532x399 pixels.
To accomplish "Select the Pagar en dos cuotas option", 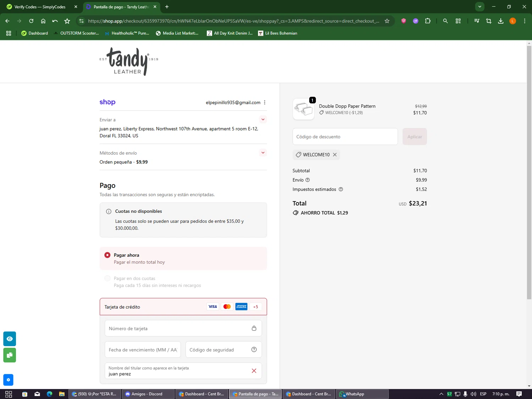I will coord(107,279).
